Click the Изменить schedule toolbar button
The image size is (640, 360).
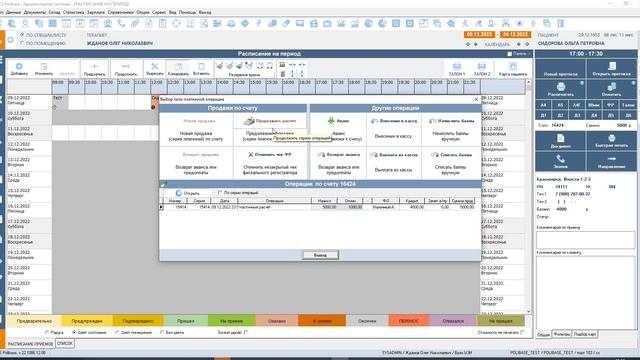44,69
